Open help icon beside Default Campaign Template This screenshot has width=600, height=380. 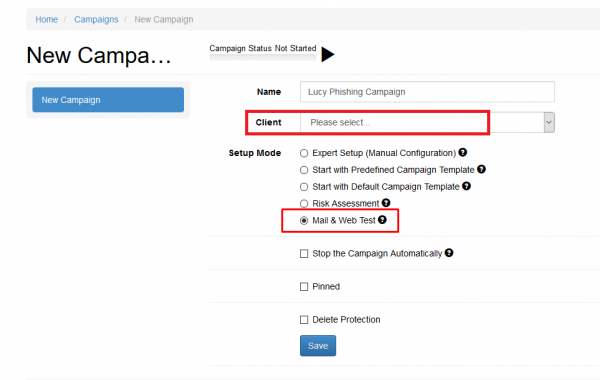click(x=466, y=186)
